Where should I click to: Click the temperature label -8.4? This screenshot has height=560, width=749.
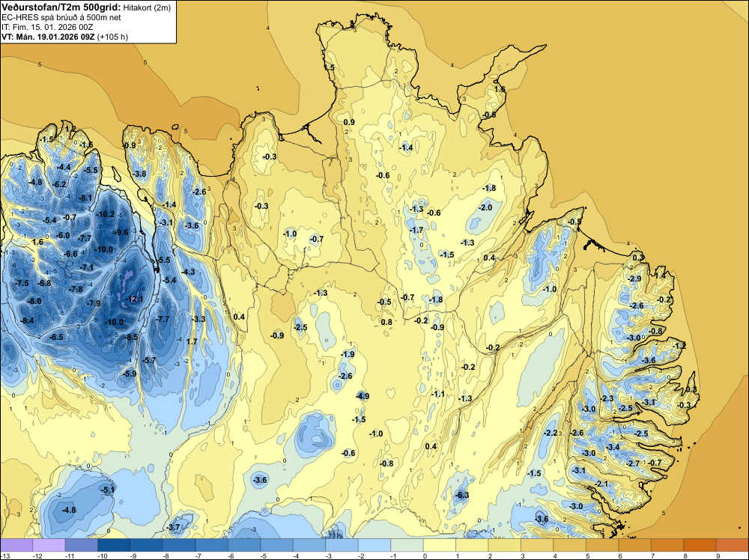click(x=27, y=320)
